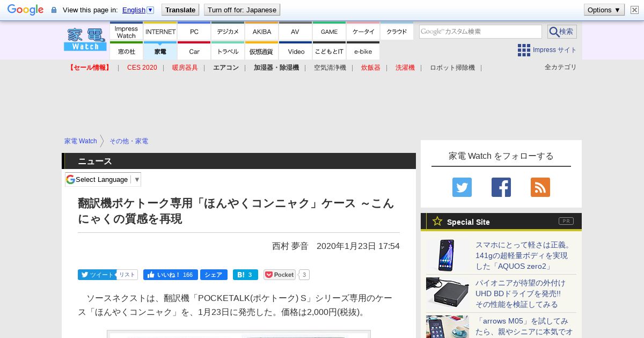Close the Google translate bar

pyautogui.click(x=634, y=10)
